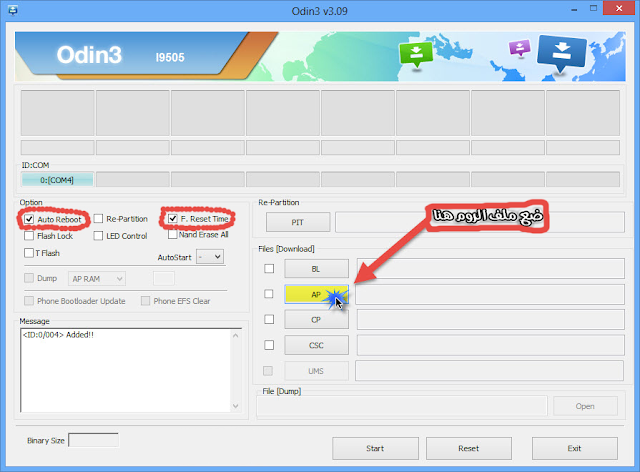
Task: Close the Odin3 window
Action: click(619, 9)
